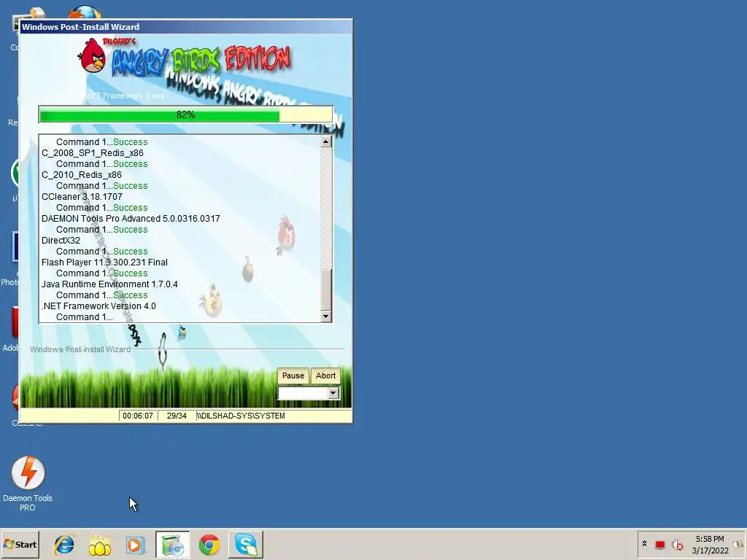Click the red flag tray icon
747x560 pixels.
coord(659,545)
